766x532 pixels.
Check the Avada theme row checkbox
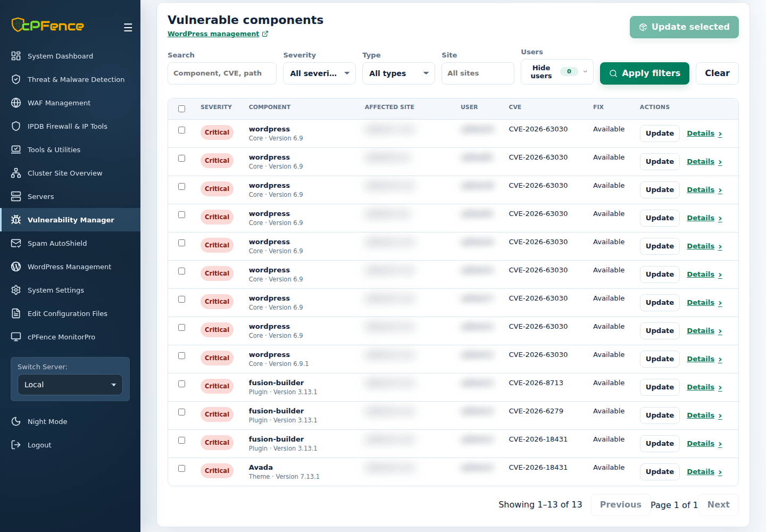point(181,468)
